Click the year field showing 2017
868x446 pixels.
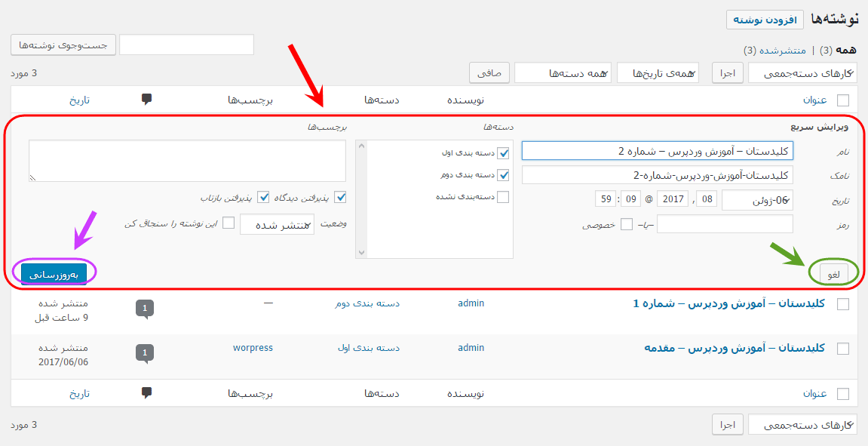673,198
